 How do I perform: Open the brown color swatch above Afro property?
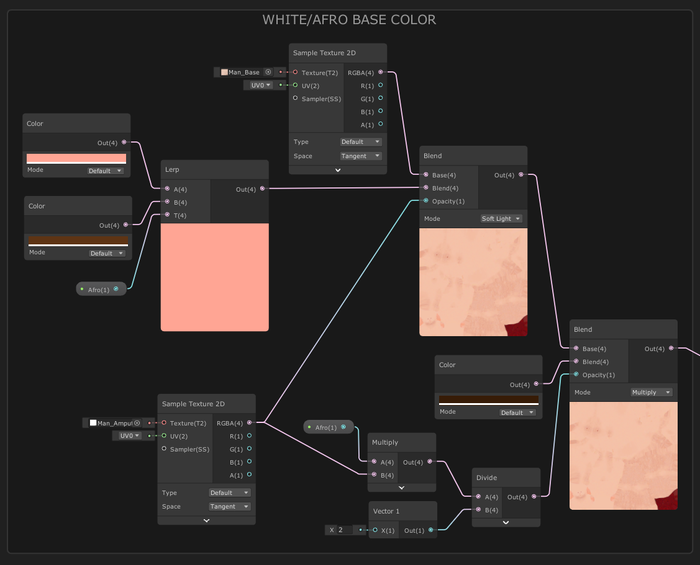tap(78, 241)
